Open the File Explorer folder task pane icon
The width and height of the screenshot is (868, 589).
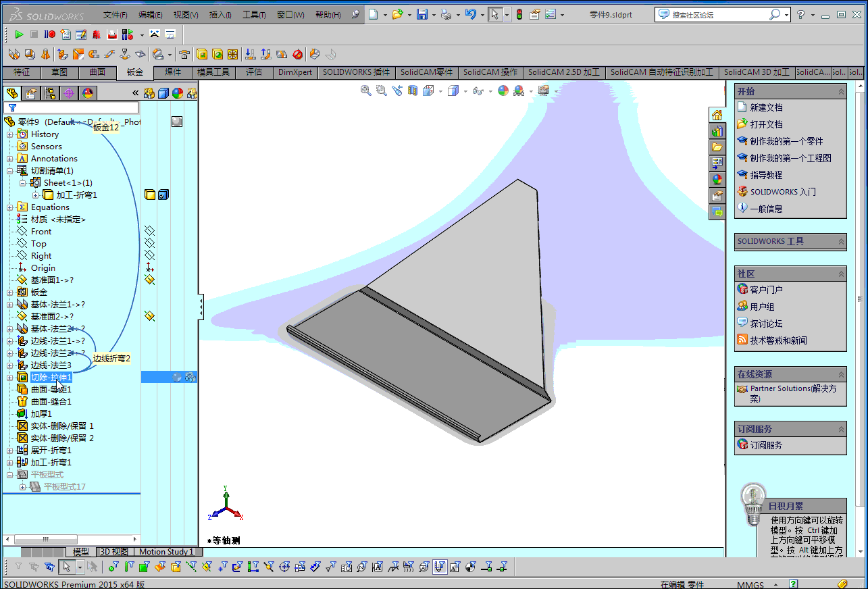coord(717,147)
